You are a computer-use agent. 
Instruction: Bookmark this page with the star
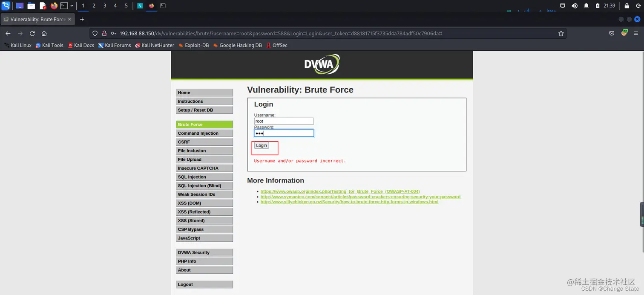(561, 33)
